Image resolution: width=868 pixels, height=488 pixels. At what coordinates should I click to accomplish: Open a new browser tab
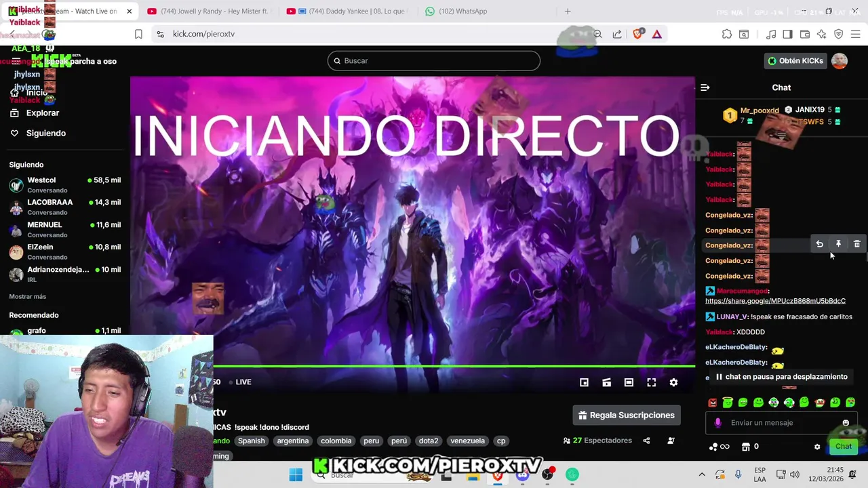click(568, 12)
